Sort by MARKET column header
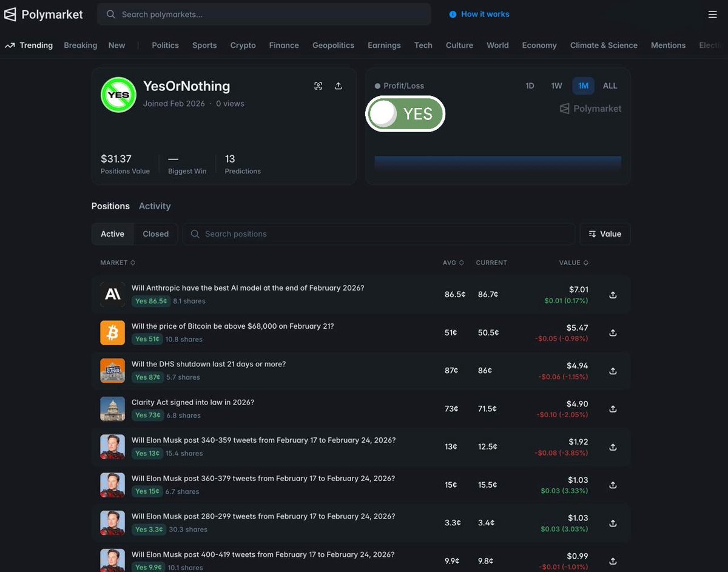 coord(118,263)
